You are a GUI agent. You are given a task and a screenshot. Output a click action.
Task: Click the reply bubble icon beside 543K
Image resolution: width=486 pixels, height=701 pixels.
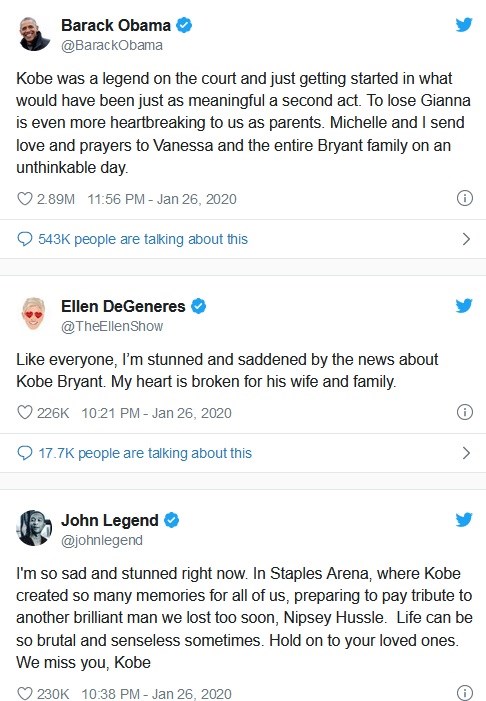25,239
